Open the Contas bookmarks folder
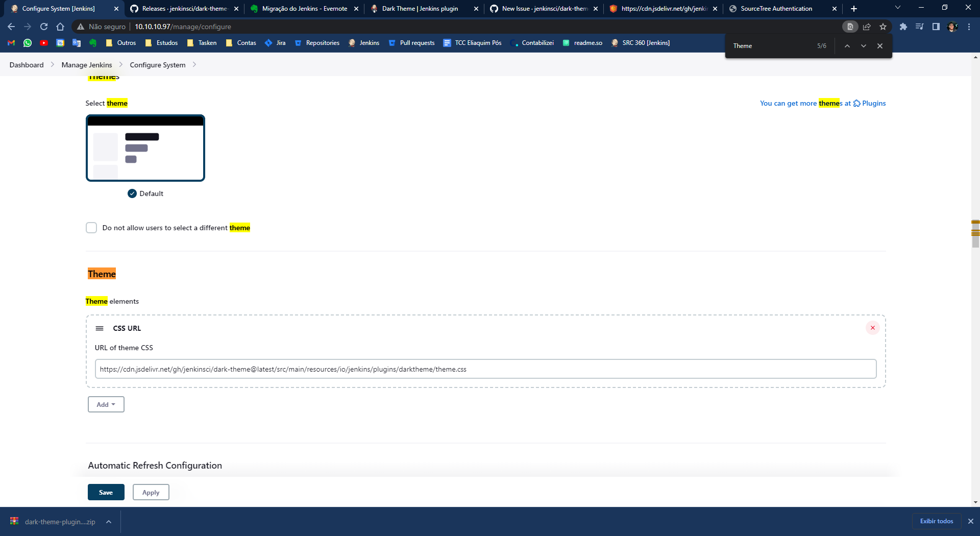Screen dimensions: 980x536 pyautogui.click(x=241, y=43)
